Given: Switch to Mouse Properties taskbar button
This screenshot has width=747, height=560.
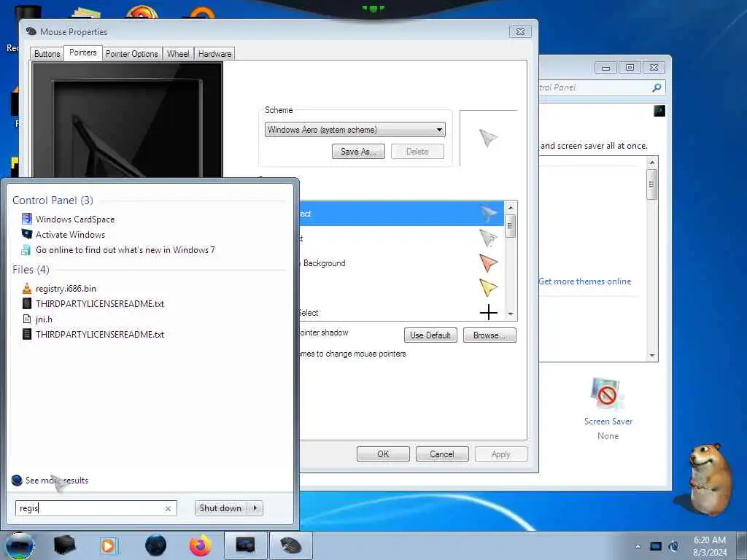Looking at the screenshot, I should [290, 545].
